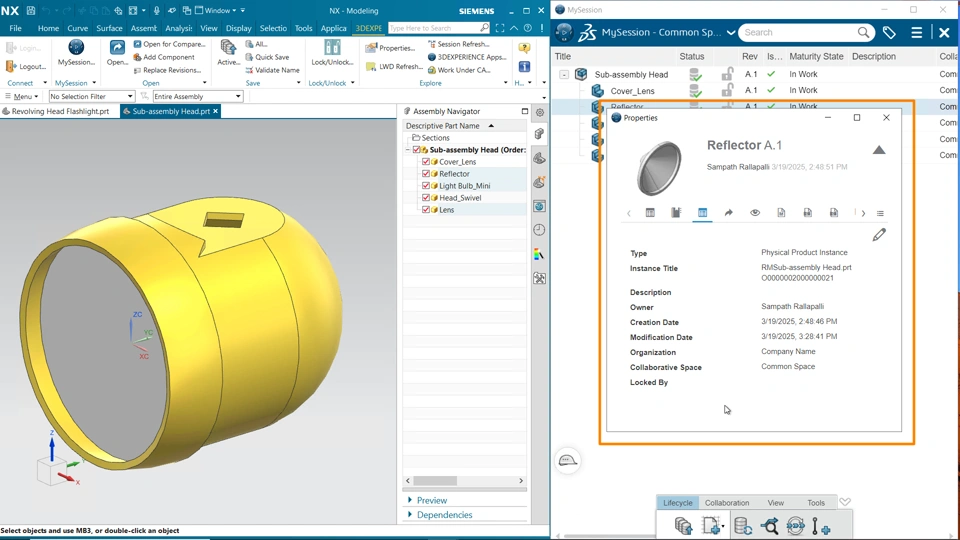Uncheck the Head_Swivel component checkbox
The image size is (960, 540).
[426, 198]
